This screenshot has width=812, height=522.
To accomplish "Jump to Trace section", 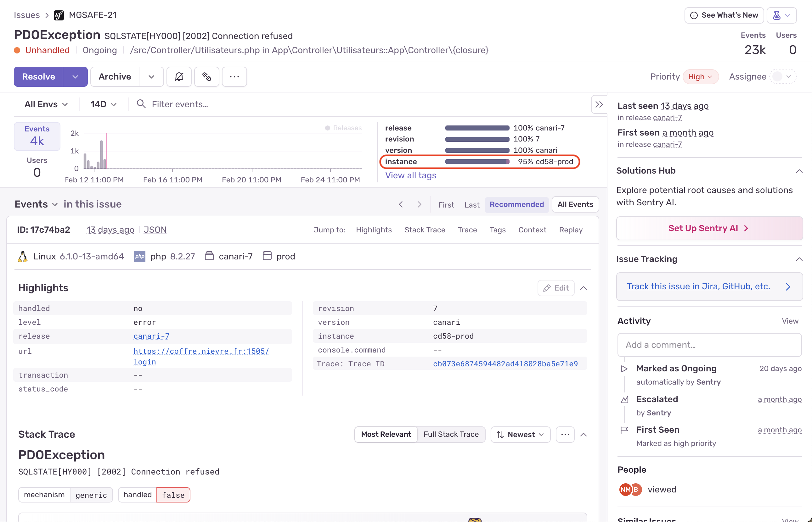I will pos(467,230).
